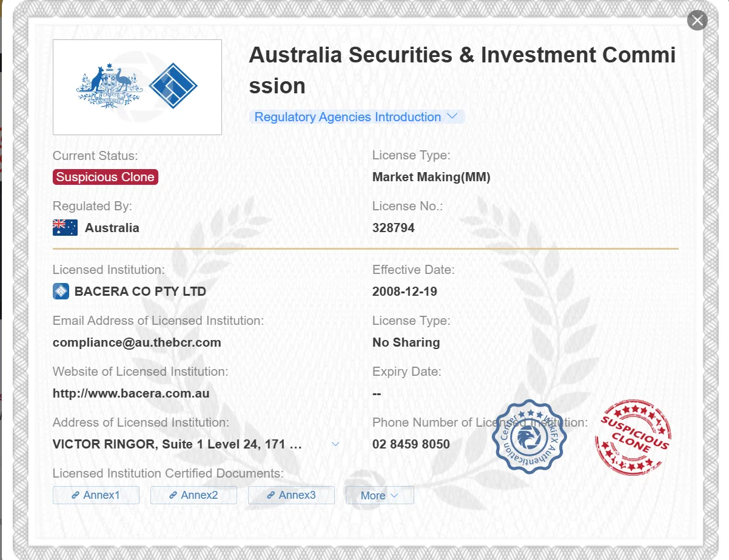
Task: Click the Suspicious Clone status badge
Action: [x=106, y=177]
